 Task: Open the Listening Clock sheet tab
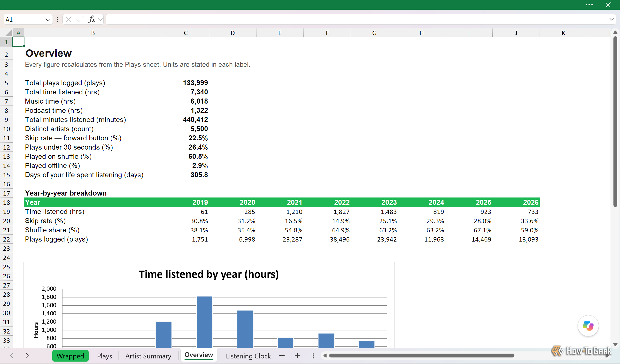click(248, 356)
